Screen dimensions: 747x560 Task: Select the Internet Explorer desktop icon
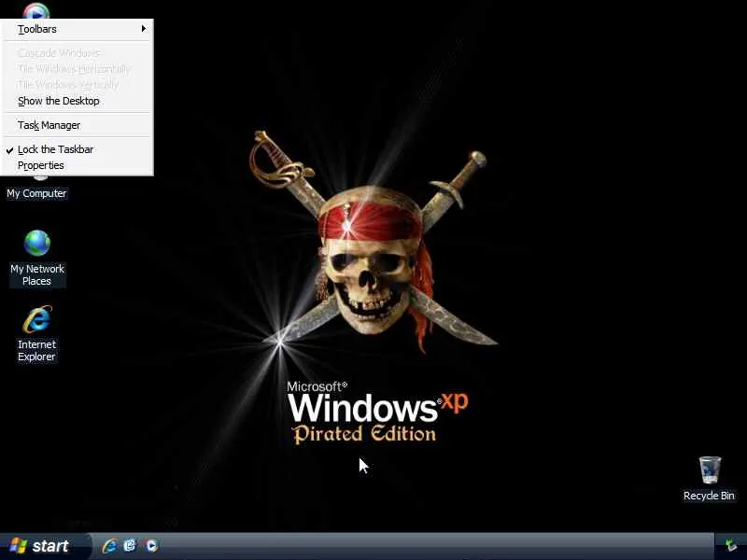coord(37,334)
